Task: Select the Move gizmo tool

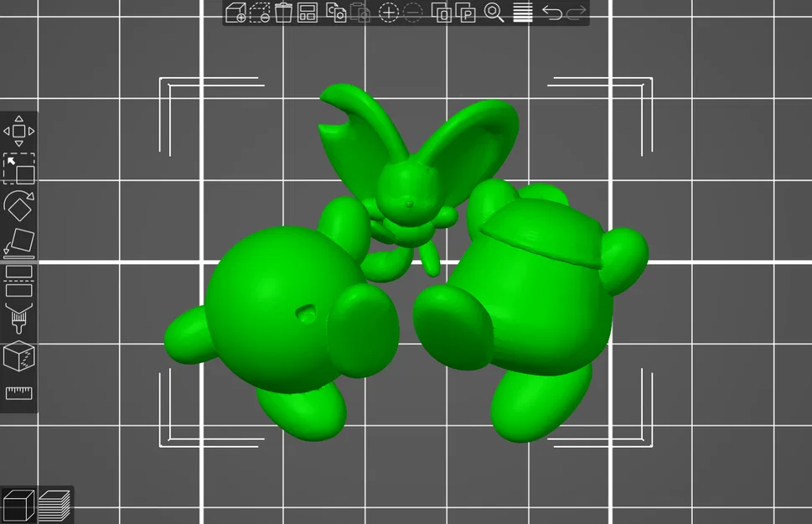Action: tap(19, 131)
